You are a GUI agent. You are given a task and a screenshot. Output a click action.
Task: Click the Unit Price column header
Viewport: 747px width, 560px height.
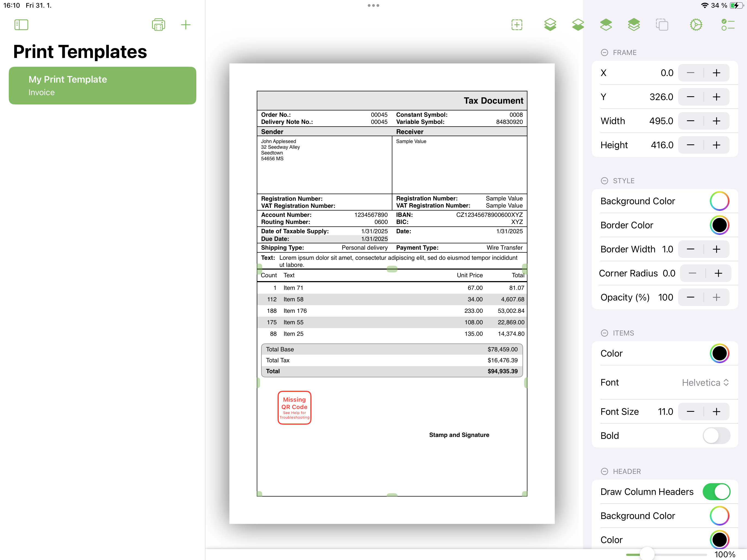(469, 275)
